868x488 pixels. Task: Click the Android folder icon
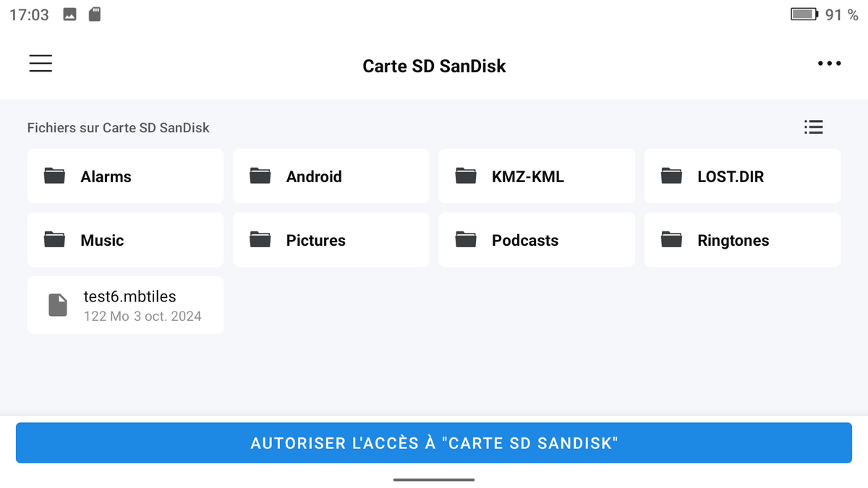tap(260, 176)
